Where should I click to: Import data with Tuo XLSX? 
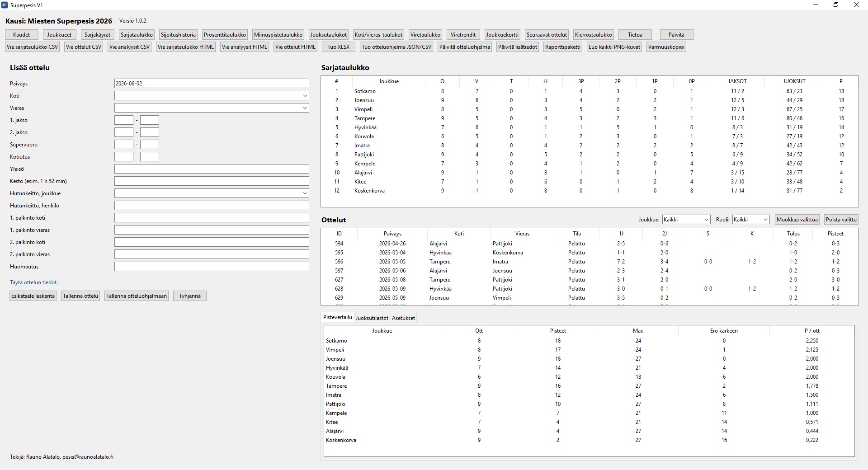click(x=339, y=47)
